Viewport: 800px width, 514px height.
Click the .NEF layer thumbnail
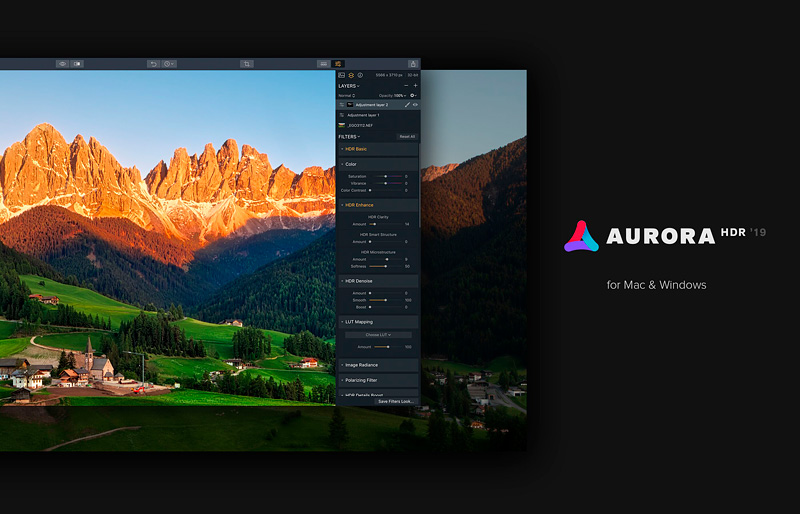coord(341,125)
